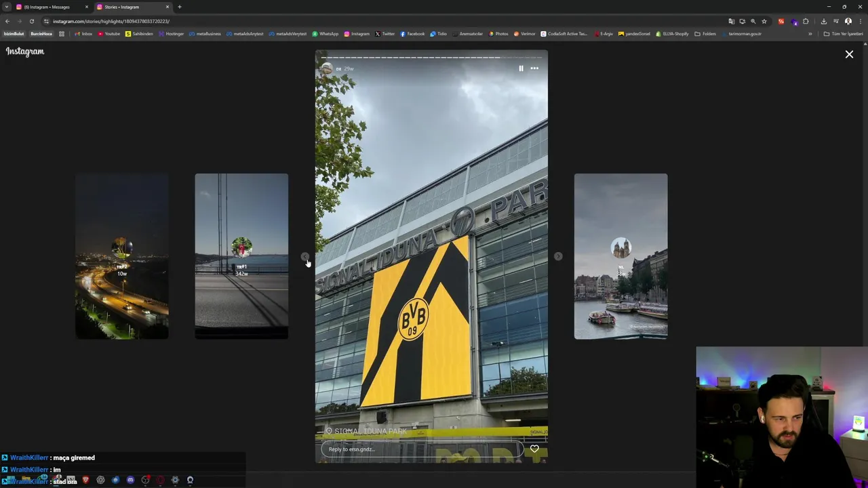Click the Instagram logo wordmark

pos(25,52)
